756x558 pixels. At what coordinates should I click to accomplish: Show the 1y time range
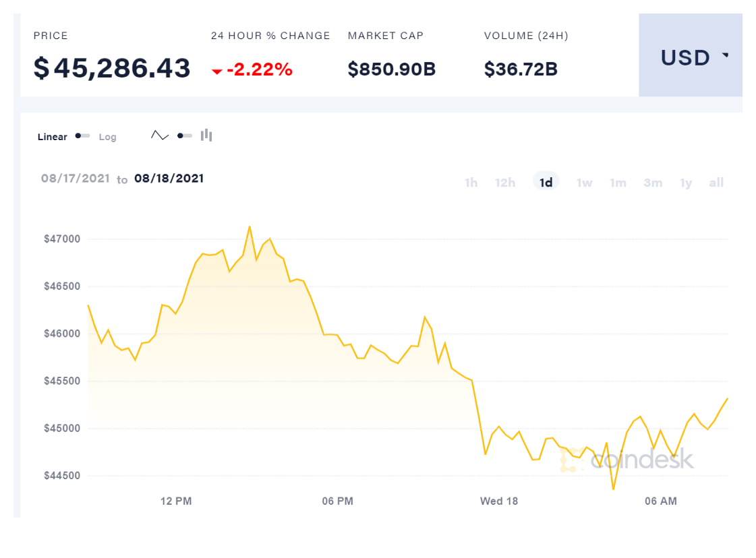pos(686,183)
